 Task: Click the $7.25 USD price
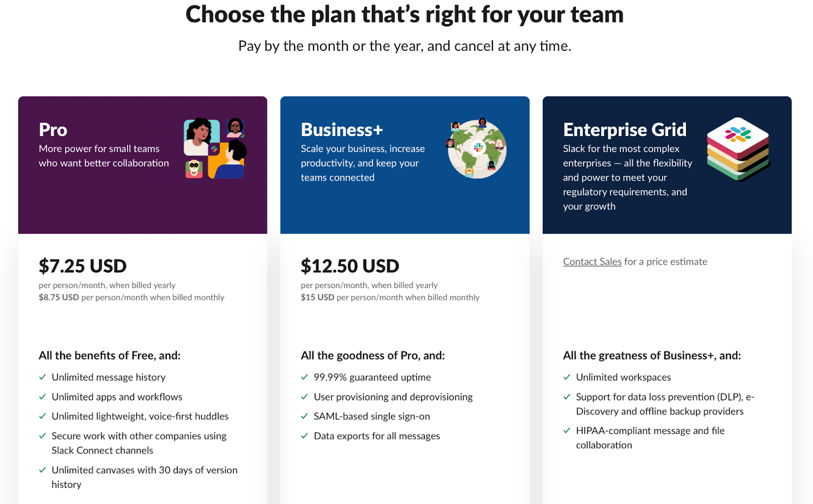(x=83, y=266)
